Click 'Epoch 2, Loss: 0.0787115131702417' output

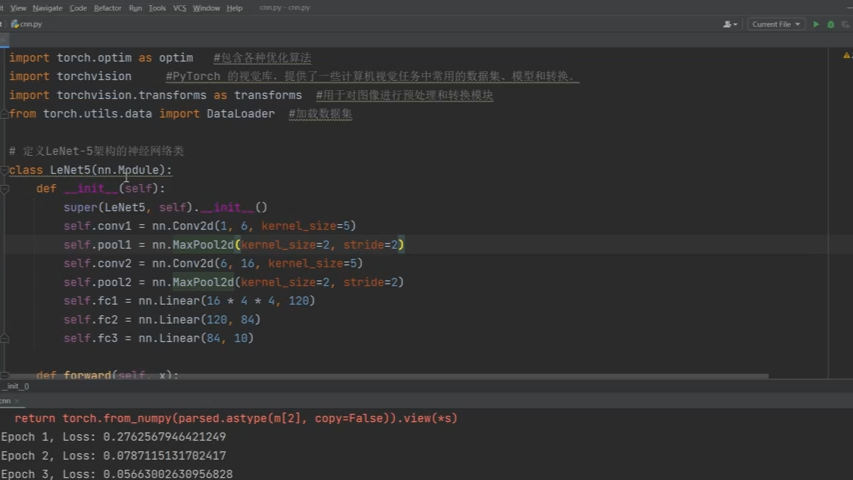point(113,456)
